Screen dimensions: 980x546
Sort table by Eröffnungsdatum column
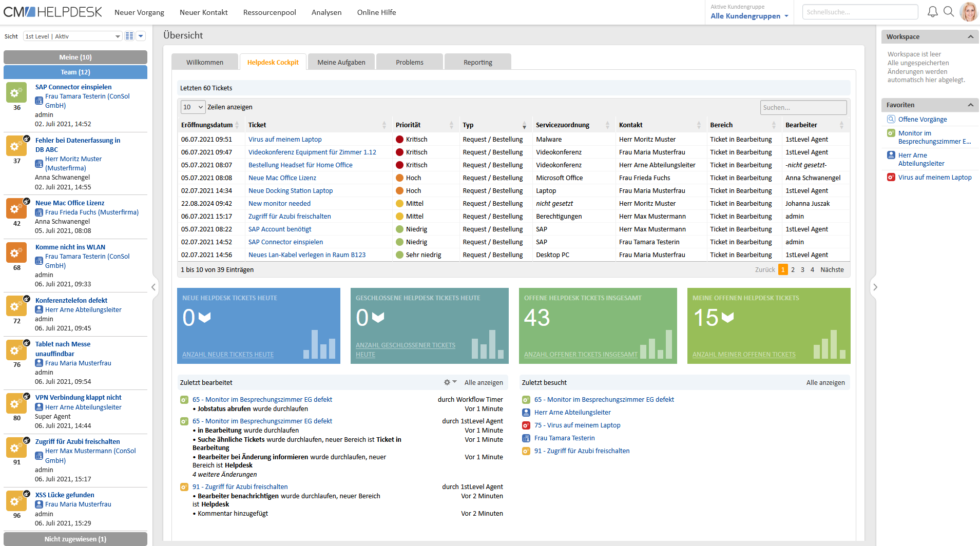click(210, 125)
